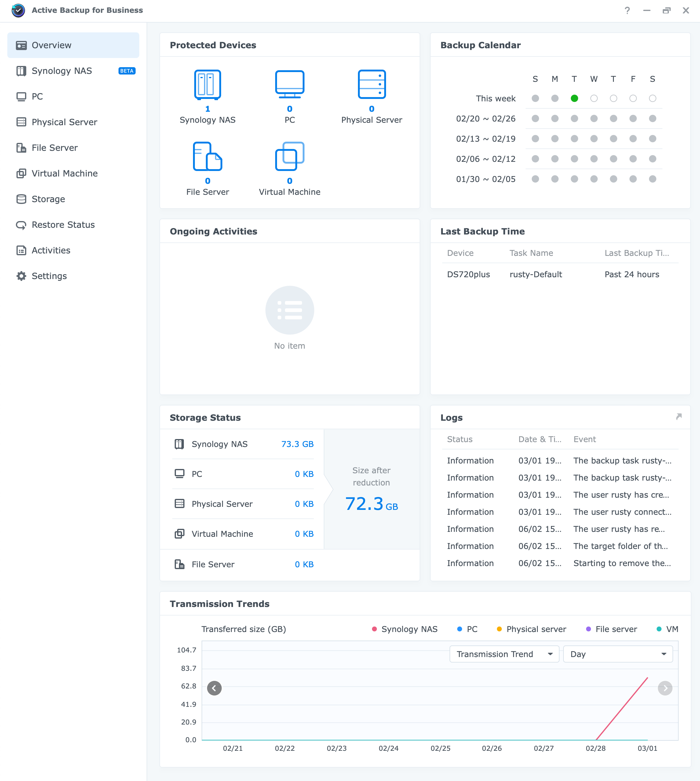The width and height of the screenshot is (700, 781).
Task: Click the Restore Status sidebar icon
Action: point(21,225)
